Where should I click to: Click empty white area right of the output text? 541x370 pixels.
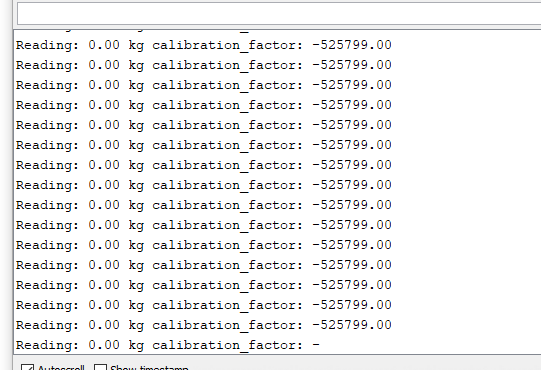[x=466, y=190]
